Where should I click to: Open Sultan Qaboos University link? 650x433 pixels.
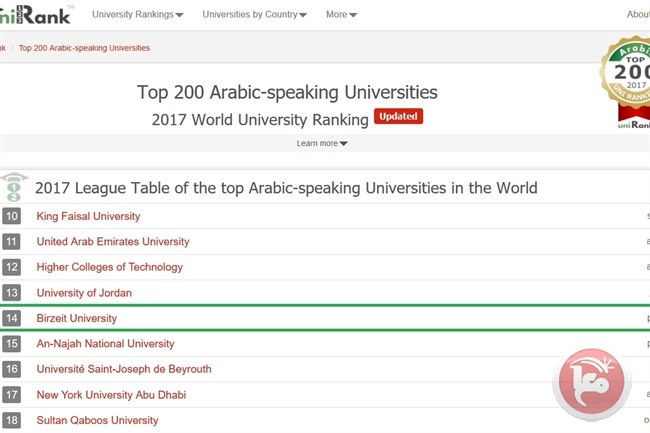(x=97, y=420)
